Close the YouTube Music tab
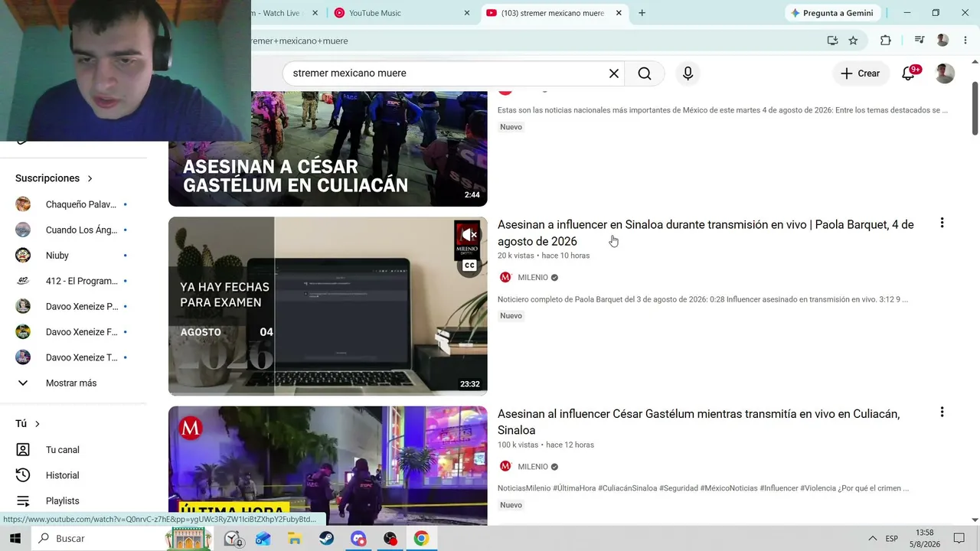 (467, 13)
